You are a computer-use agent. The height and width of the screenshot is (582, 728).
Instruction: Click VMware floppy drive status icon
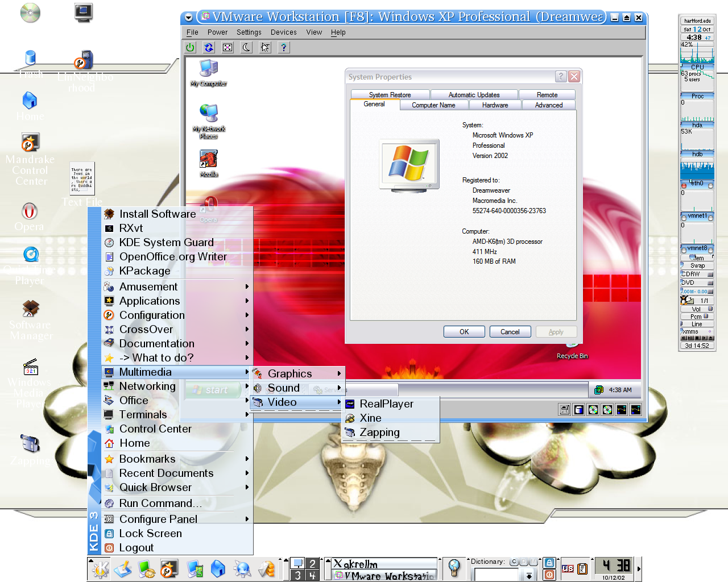565,410
